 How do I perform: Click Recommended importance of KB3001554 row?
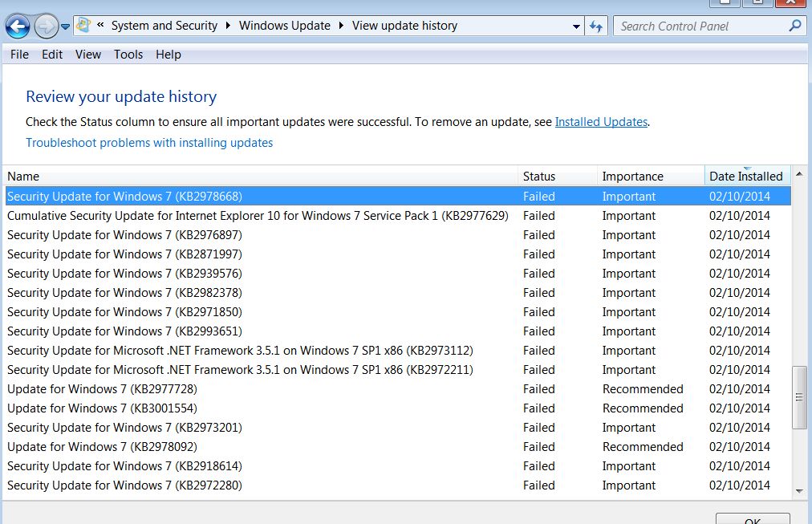[643, 408]
